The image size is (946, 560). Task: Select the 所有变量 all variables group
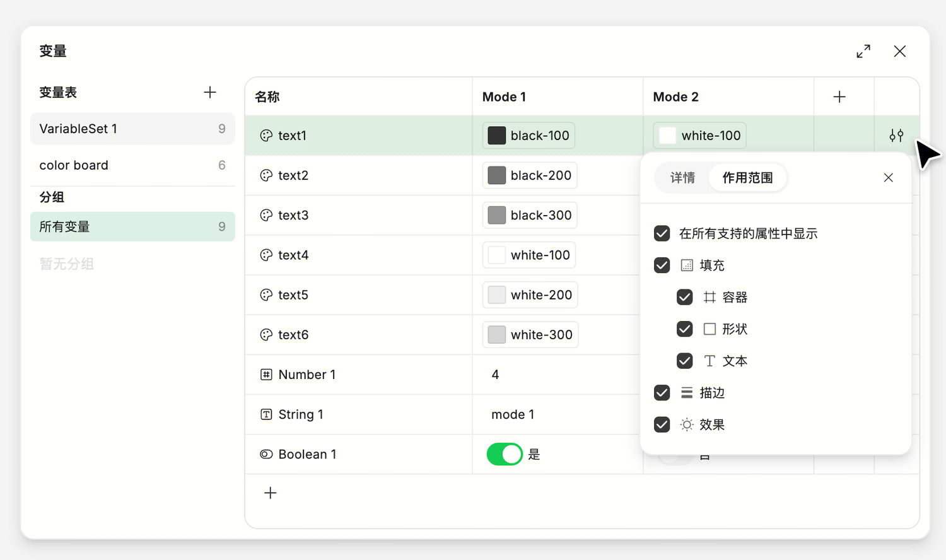(x=132, y=226)
